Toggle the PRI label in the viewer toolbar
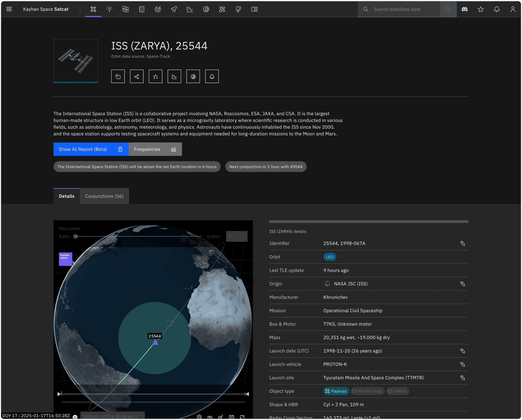The width and height of the screenshot is (522, 420). click(x=210, y=417)
